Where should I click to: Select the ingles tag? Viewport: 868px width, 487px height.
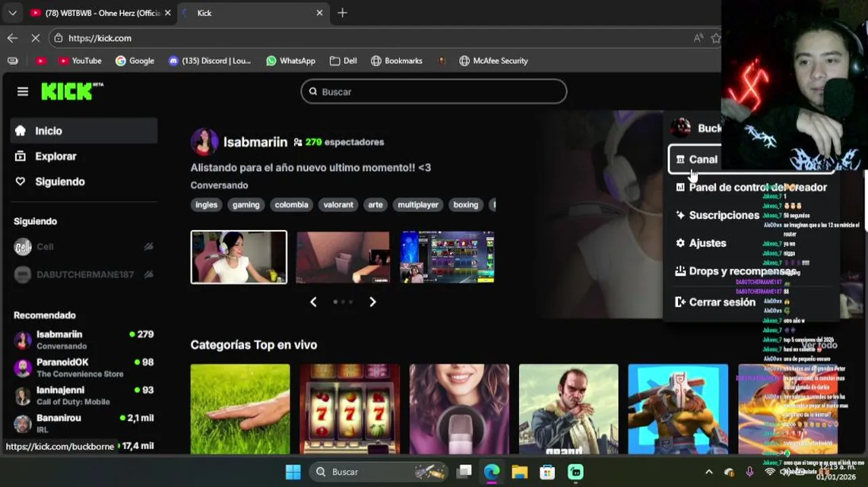pyautogui.click(x=206, y=205)
